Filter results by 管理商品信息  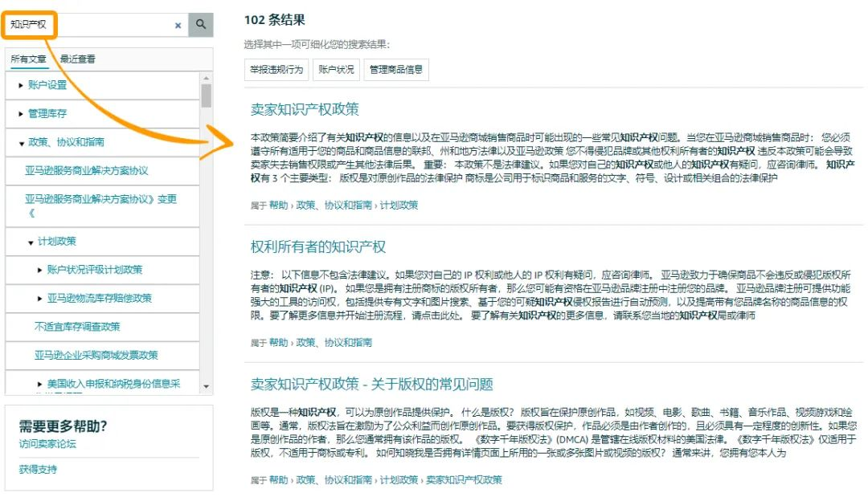click(395, 70)
